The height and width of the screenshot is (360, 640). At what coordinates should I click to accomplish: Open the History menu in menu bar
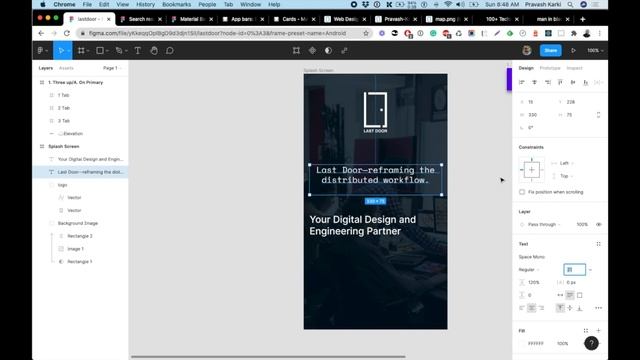pos(145,4)
